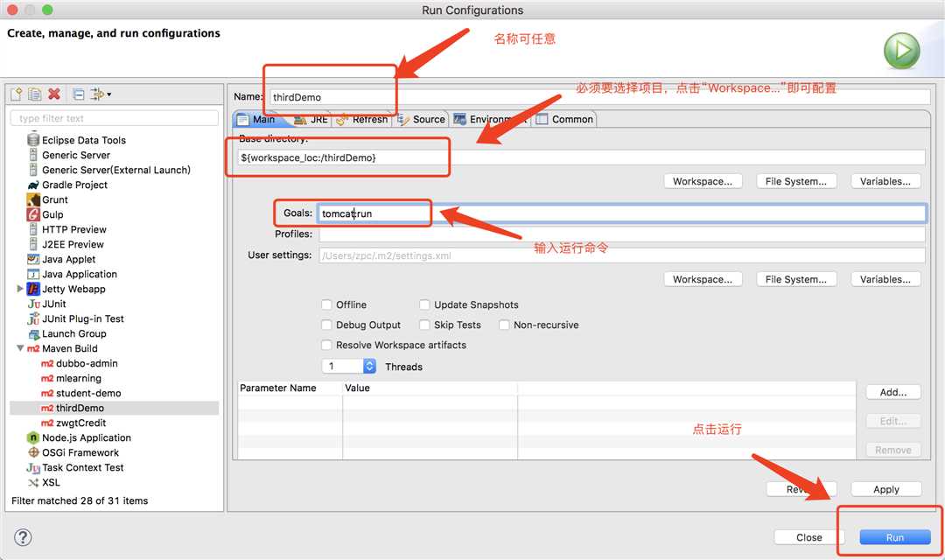Focus the type filter text field
This screenshot has width=945, height=560.
(115, 118)
